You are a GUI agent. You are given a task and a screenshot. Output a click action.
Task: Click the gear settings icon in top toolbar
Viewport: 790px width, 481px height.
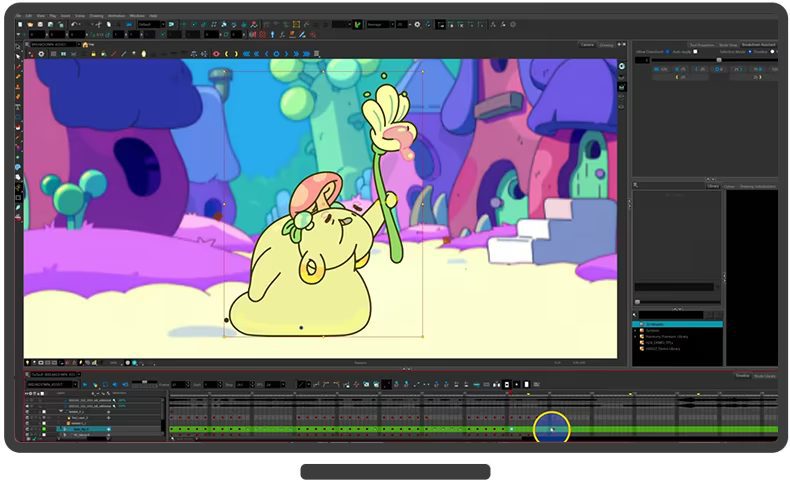tap(417, 24)
